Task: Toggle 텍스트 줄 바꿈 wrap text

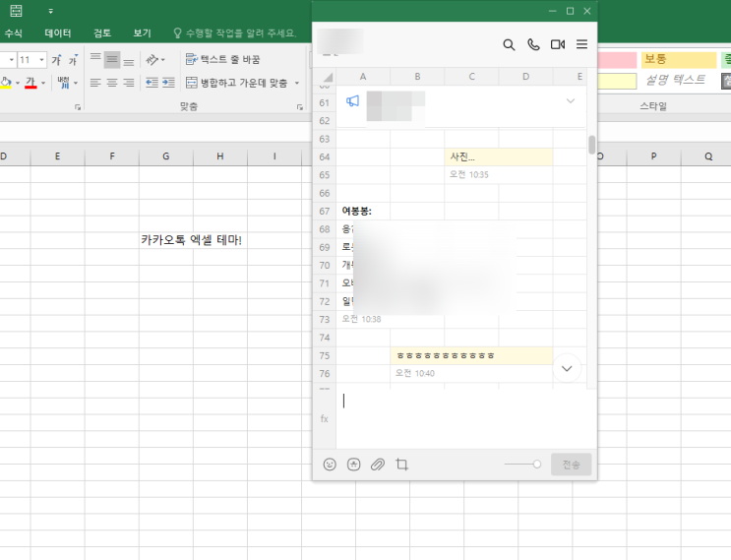Action: 222,60
